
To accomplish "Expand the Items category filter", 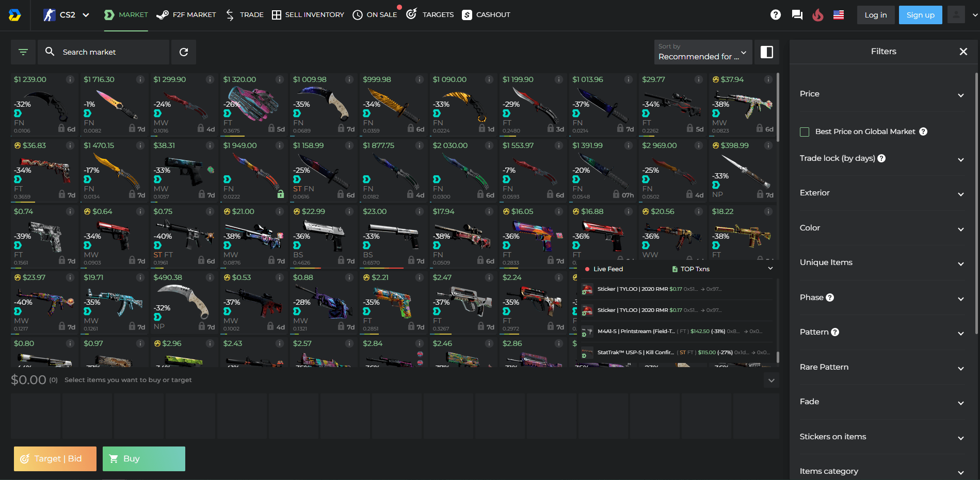I will click(x=882, y=472).
